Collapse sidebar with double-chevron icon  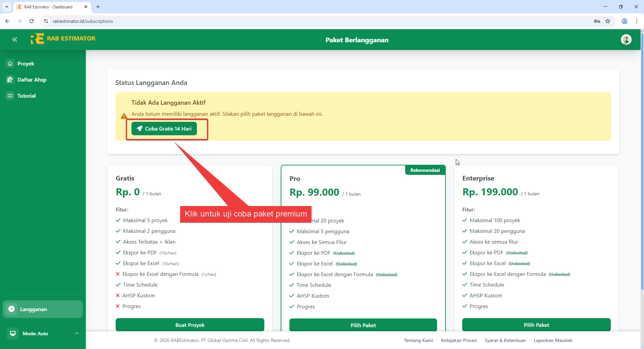coord(14,40)
